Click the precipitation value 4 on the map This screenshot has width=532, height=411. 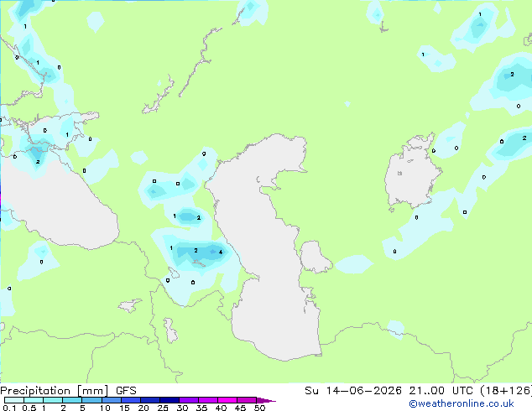click(221, 252)
